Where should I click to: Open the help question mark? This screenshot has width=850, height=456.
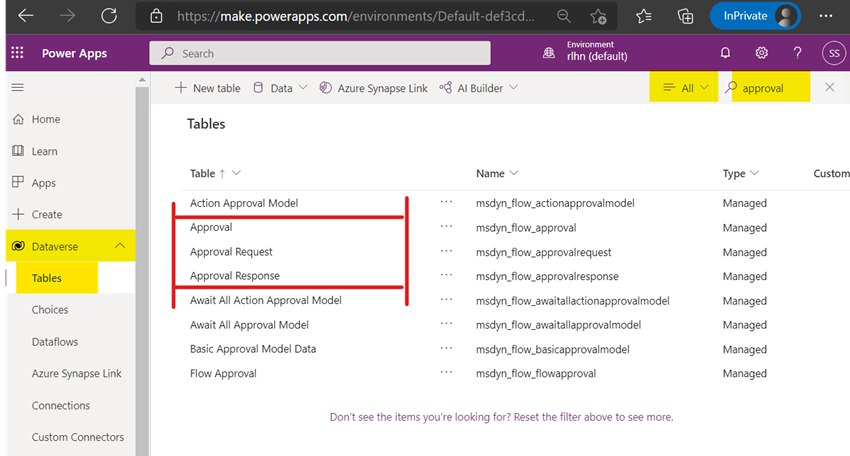tap(797, 53)
